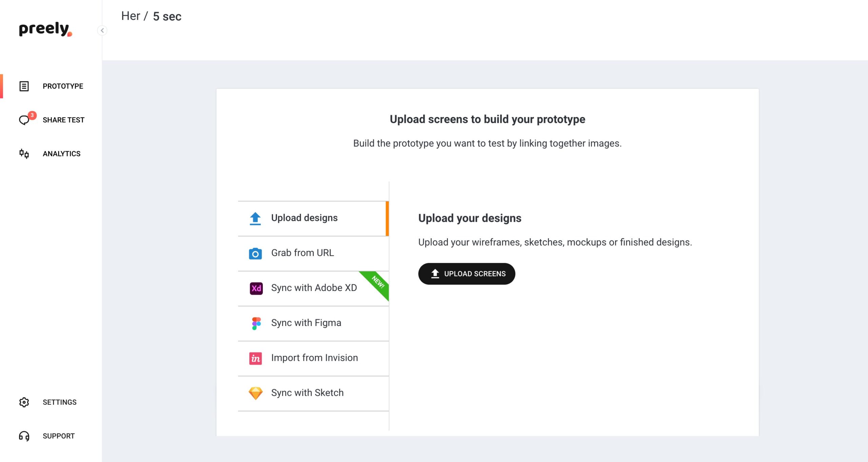Open Share Test panel
The height and width of the screenshot is (462, 868).
(51, 120)
